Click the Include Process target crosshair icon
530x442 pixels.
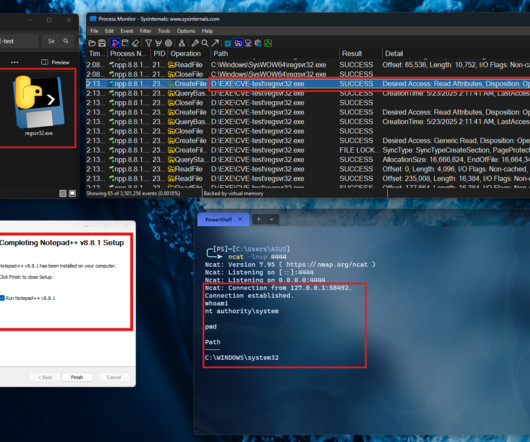(168, 43)
